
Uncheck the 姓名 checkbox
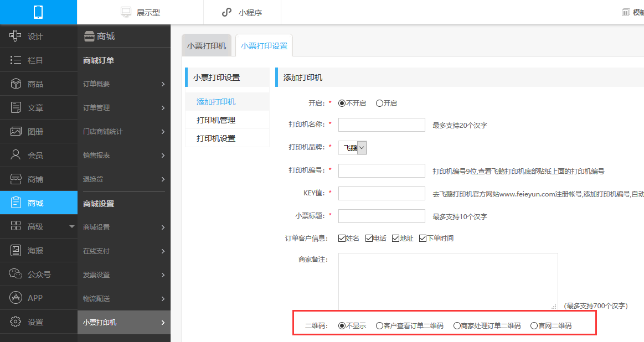(x=342, y=238)
